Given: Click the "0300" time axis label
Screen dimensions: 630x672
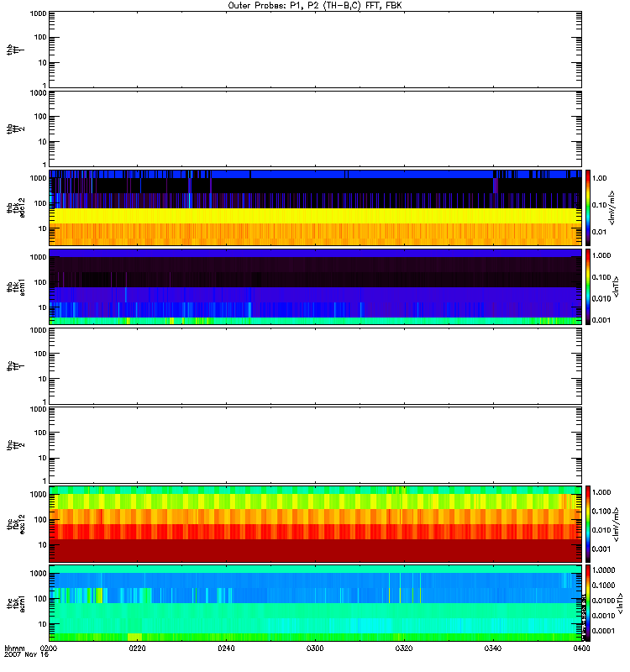Looking at the screenshot, I should click(315, 648).
